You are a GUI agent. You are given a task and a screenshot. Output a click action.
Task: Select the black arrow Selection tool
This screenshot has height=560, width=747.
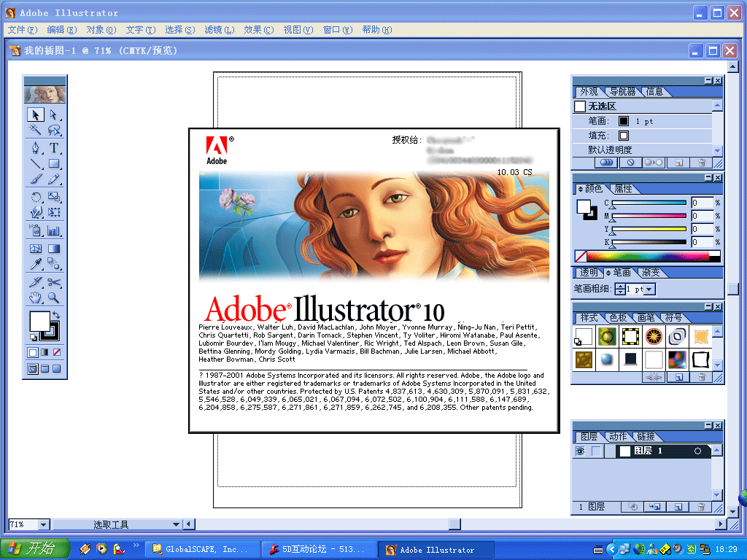[35, 114]
